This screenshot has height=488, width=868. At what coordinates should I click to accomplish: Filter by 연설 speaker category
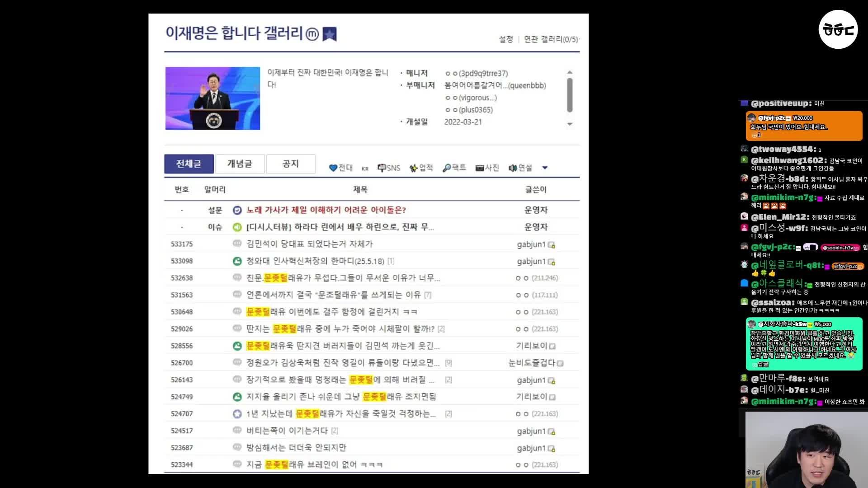pyautogui.click(x=520, y=168)
